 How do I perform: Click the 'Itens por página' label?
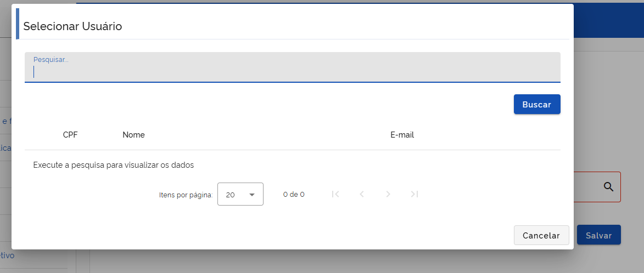point(186,195)
